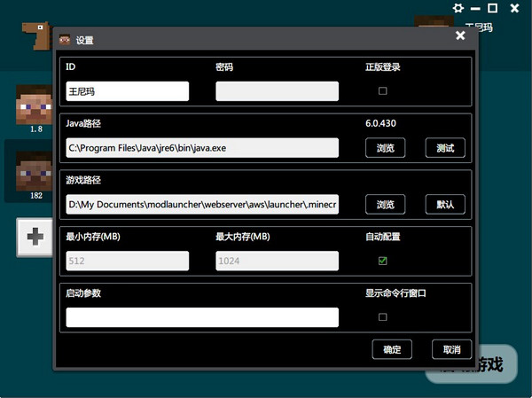Screen dimensions: 532x398
Task: Click the Java路径 path field
Action: click(202, 148)
